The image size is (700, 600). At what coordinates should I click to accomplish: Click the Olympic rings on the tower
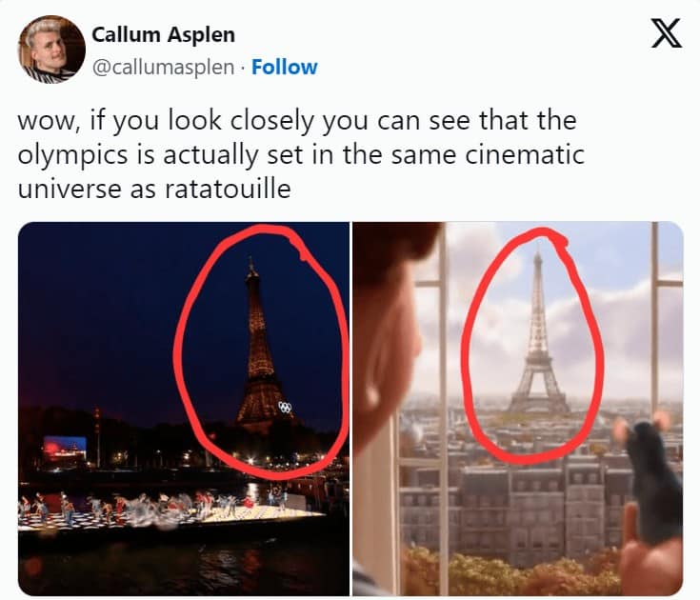tap(285, 408)
